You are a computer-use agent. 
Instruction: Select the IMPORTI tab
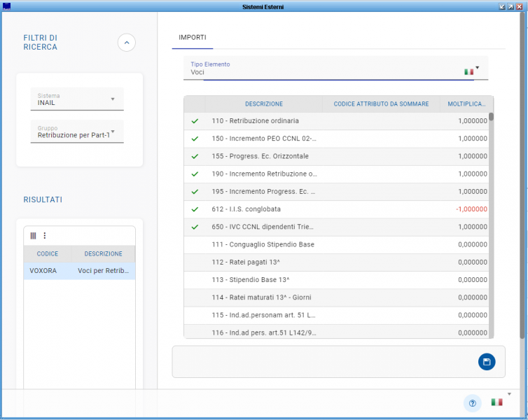193,37
